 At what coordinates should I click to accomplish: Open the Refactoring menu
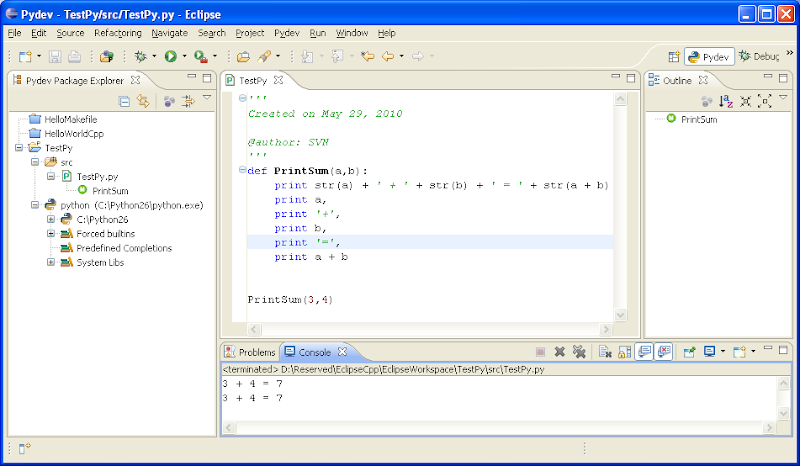click(x=118, y=33)
